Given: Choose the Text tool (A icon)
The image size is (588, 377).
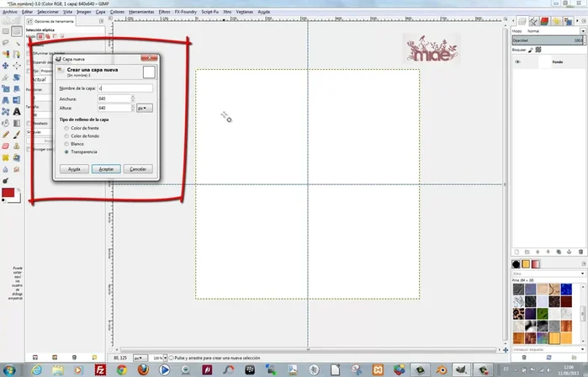Looking at the screenshot, I should (17, 110).
